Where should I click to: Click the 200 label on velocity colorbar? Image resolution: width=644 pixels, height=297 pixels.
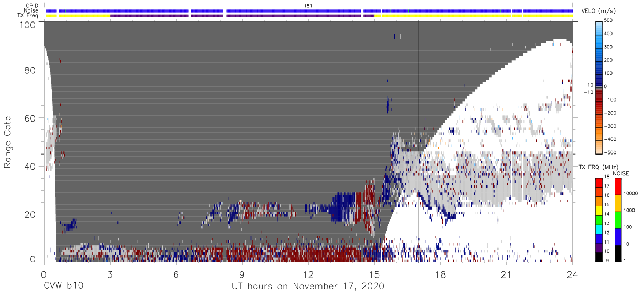point(608,60)
